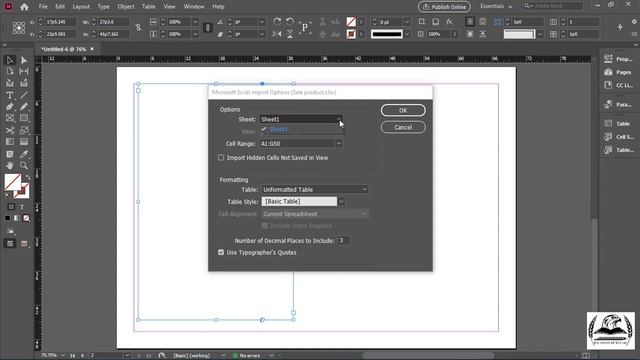Open the CC Libraries panel

tap(618, 85)
